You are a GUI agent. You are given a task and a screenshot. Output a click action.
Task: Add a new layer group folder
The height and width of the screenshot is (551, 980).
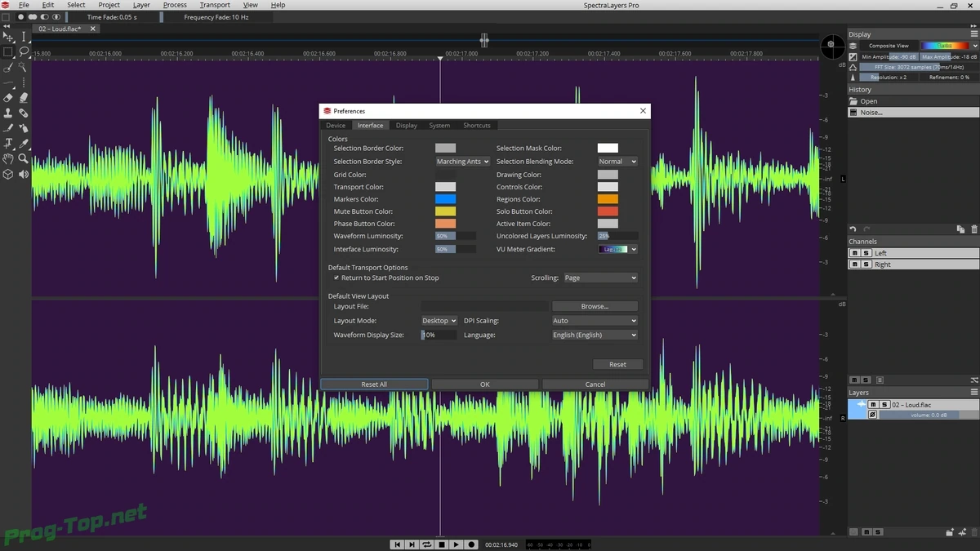coord(950,532)
